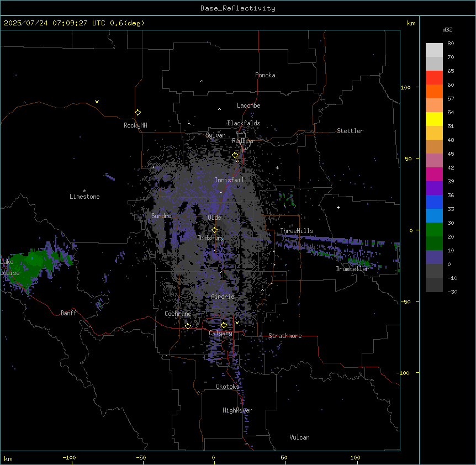476x465 pixels.
Task: Click the Banff label
Action: [68, 313]
